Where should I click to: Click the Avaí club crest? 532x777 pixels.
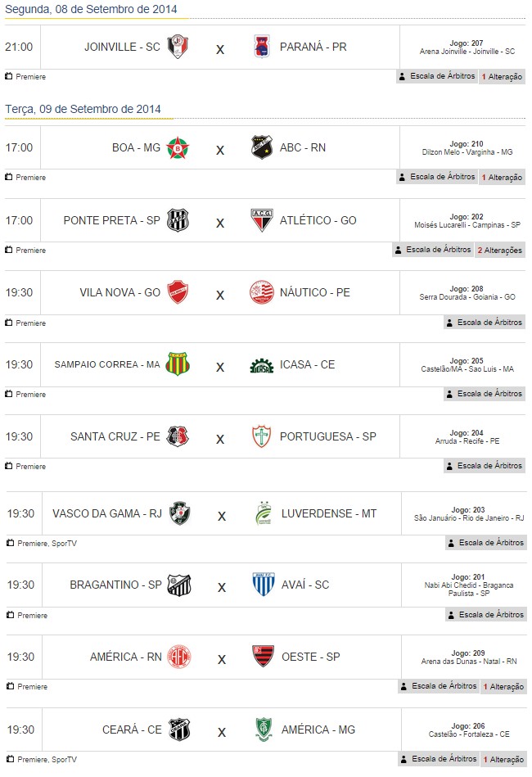[263, 585]
